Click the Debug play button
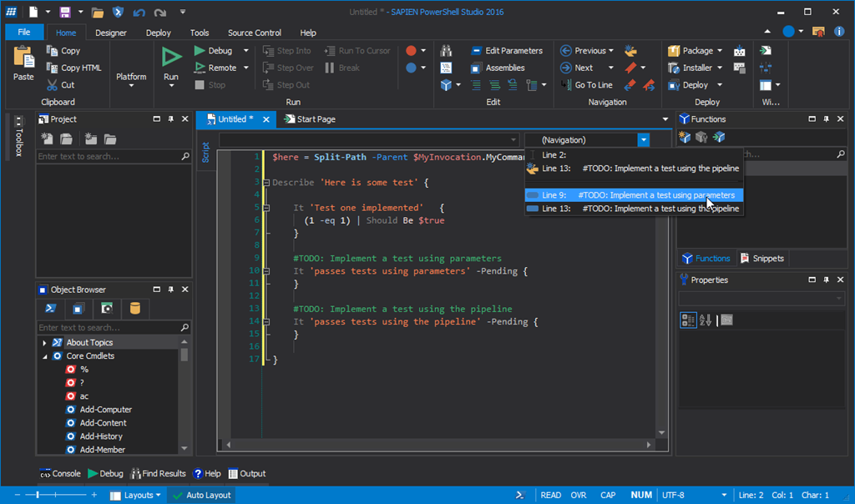The width and height of the screenshot is (855, 504). click(213, 51)
